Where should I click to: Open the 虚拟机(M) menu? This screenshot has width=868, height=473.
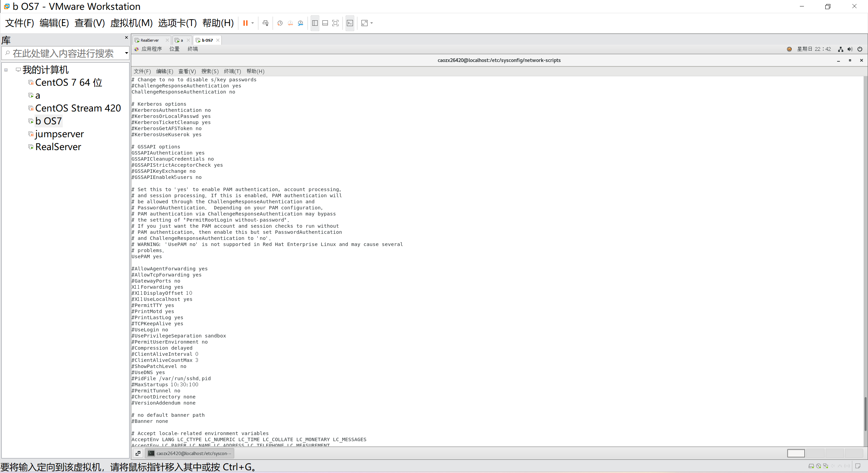pyautogui.click(x=132, y=23)
